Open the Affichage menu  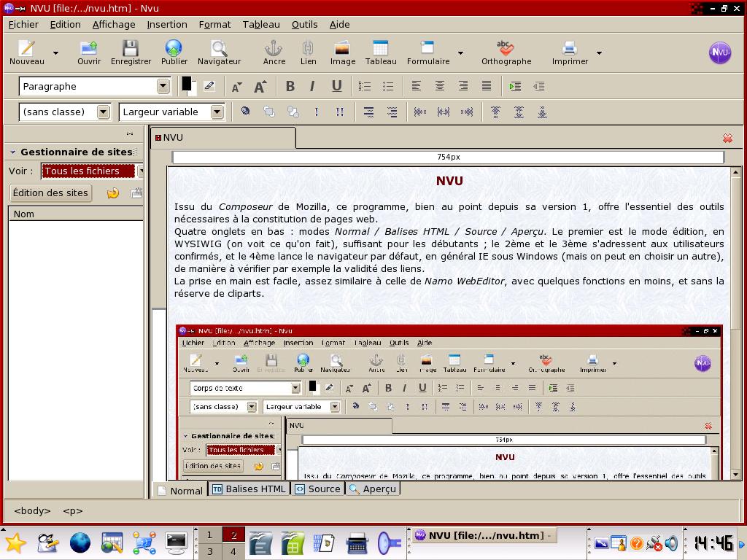[114, 24]
